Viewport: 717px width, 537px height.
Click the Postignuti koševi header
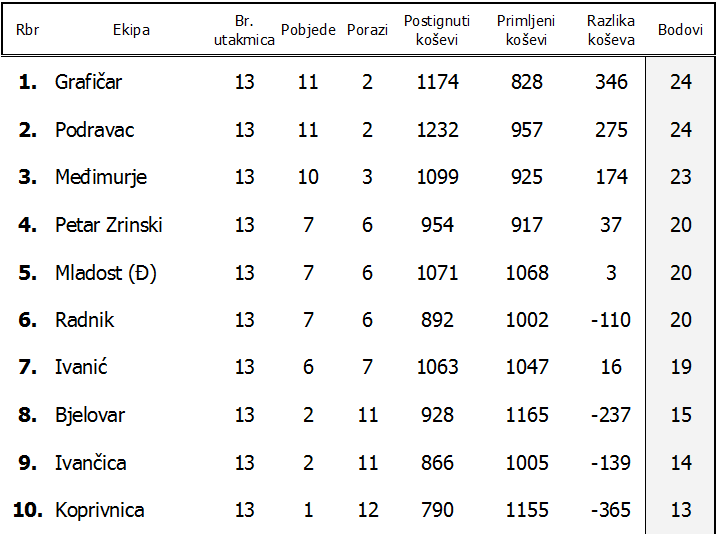437,30
